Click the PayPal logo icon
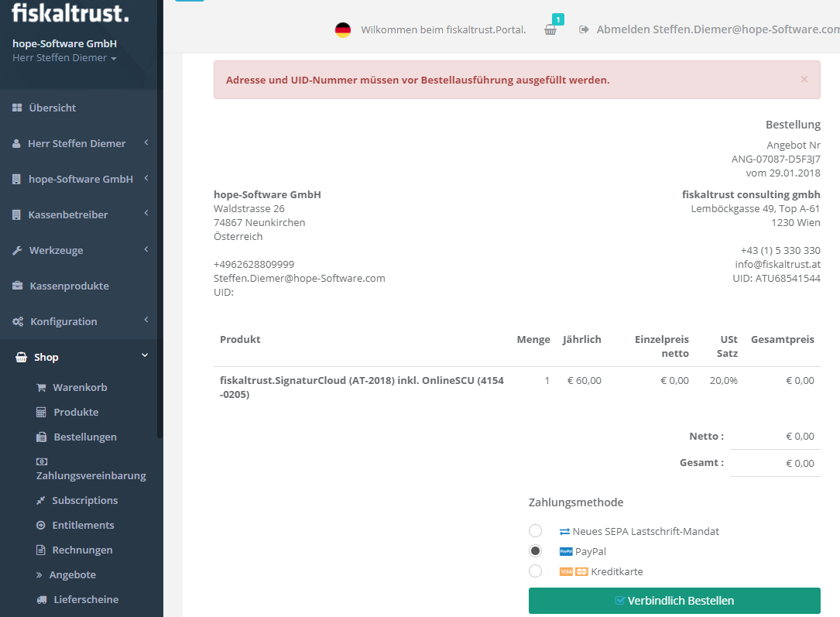The width and height of the screenshot is (840, 617). pyautogui.click(x=566, y=552)
